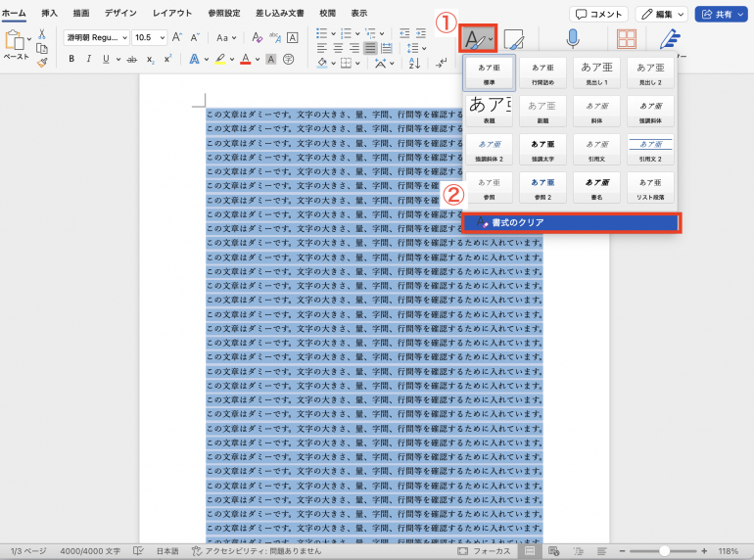Viewport: 754px width, 560px height.
Task: Toggle subscript formatting
Action: point(150,59)
